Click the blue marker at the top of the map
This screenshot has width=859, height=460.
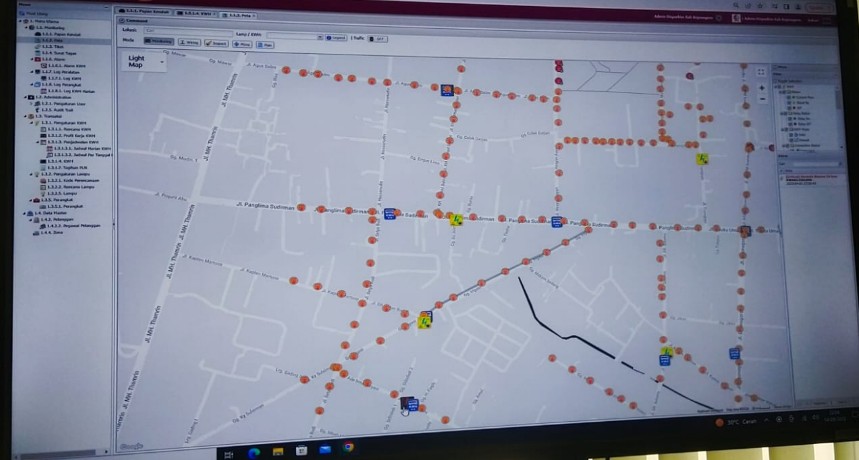coord(446,90)
